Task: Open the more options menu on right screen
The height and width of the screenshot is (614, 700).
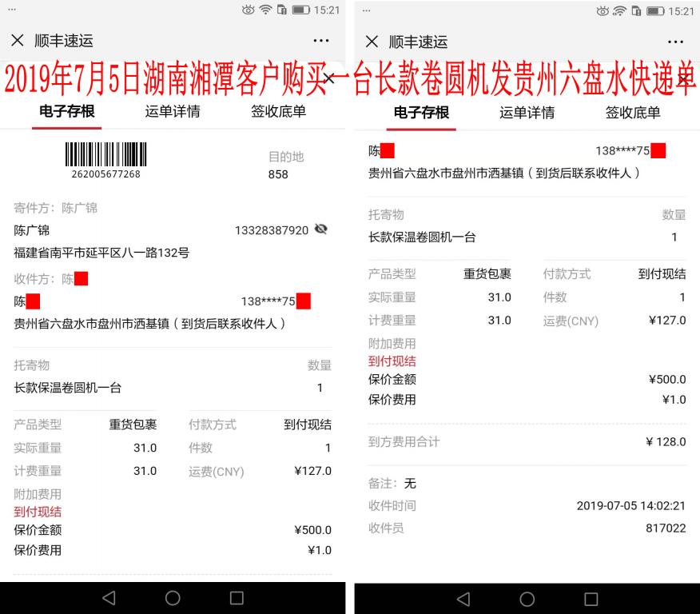Action: pos(676,41)
